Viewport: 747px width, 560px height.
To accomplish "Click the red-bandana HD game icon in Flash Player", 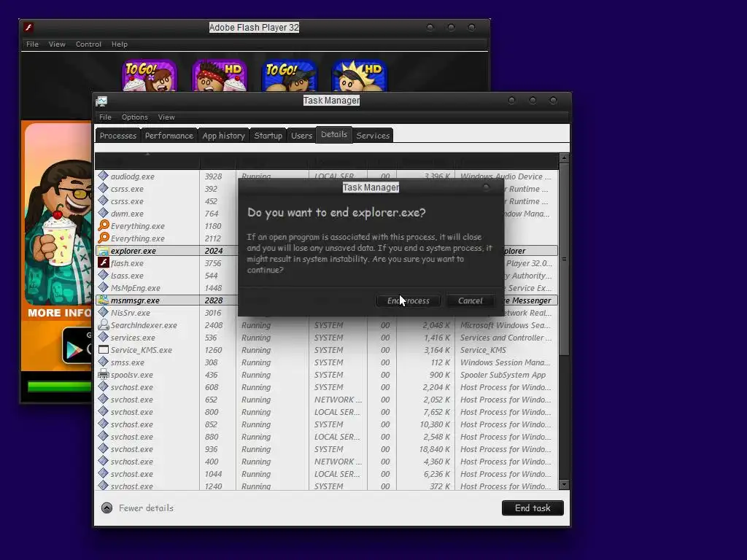I will [x=220, y=75].
